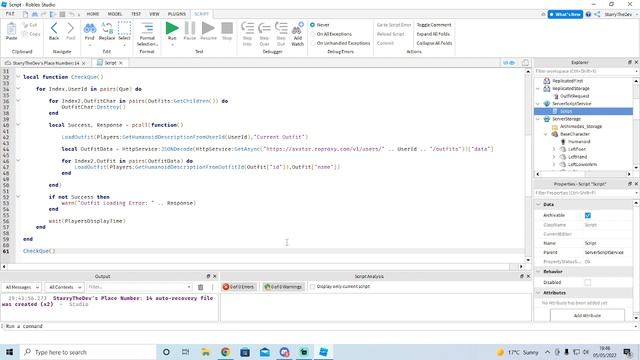
Task: Switch to the HOME ribbon tab
Action: pos(93,14)
